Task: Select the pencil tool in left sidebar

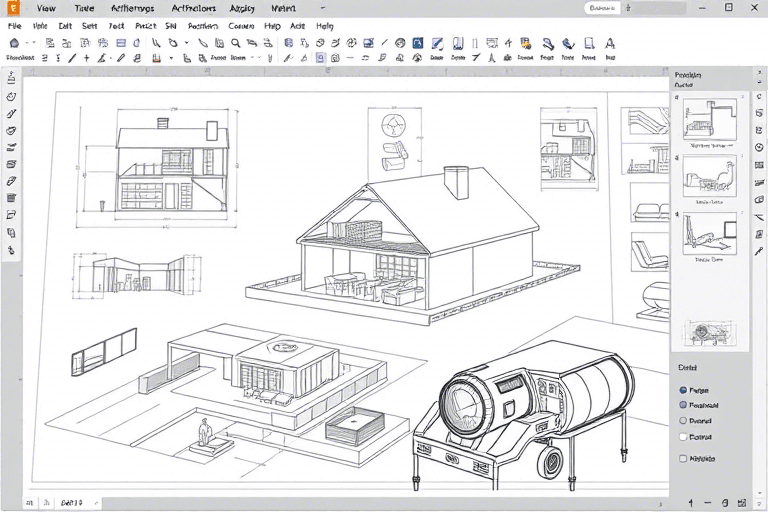Action: tap(12, 114)
